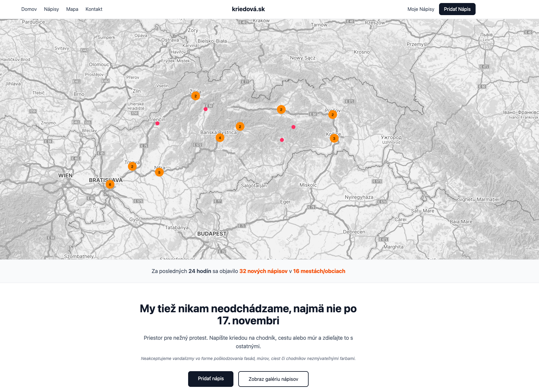
Task: Open the Banská Bystrica cluster marker showing 4
Action: coord(220,138)
